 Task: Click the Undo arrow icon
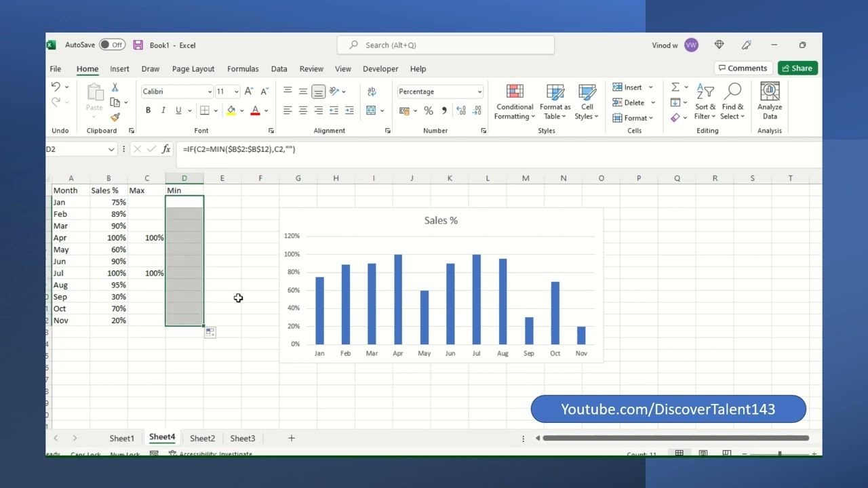point(56,87)
